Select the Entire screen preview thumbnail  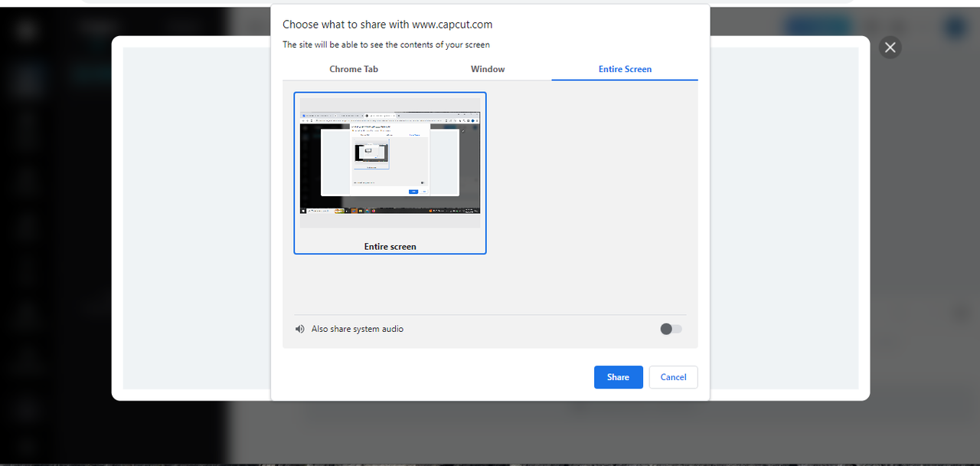390,172
